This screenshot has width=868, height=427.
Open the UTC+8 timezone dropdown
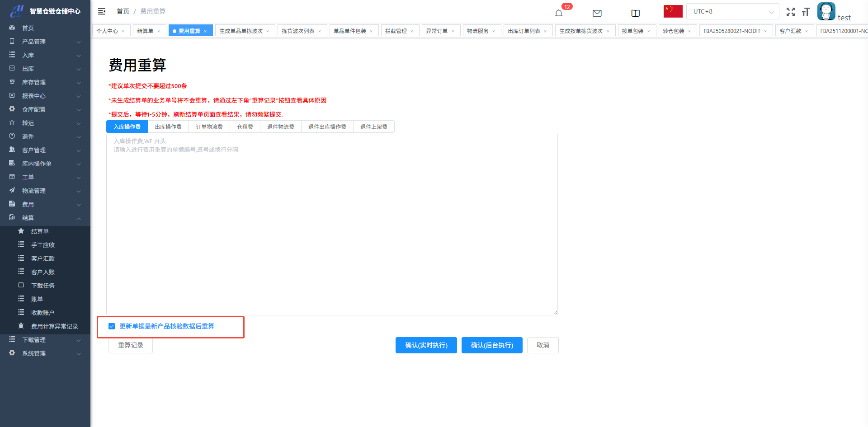732,11
